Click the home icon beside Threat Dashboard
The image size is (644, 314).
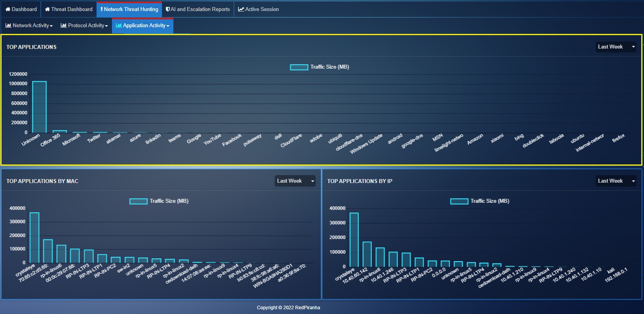click(47, 9)
